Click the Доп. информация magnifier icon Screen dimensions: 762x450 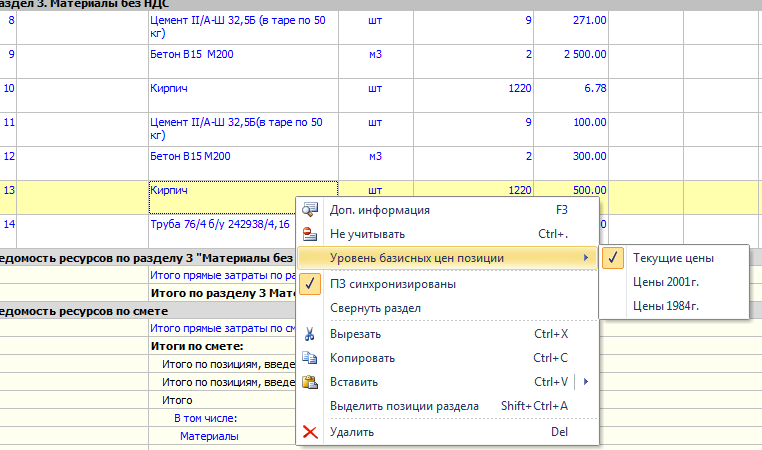click(x=311, y=210)
